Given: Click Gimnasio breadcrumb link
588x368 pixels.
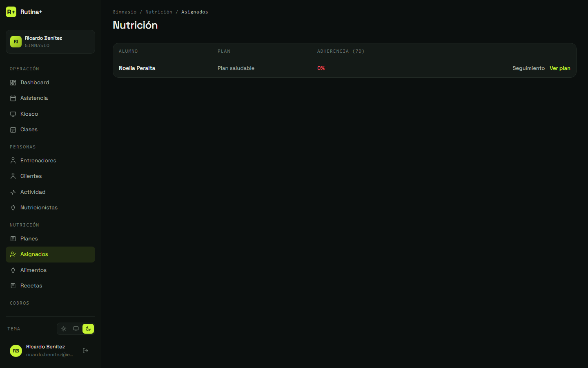Looking at the screenshot, I should click(125, 12).
